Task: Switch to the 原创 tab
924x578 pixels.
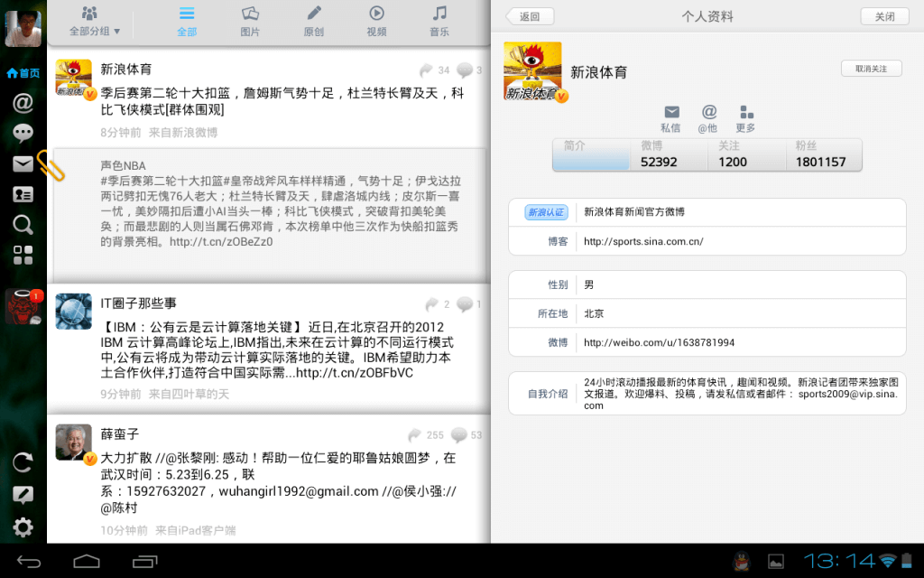Action: [313, 22]
